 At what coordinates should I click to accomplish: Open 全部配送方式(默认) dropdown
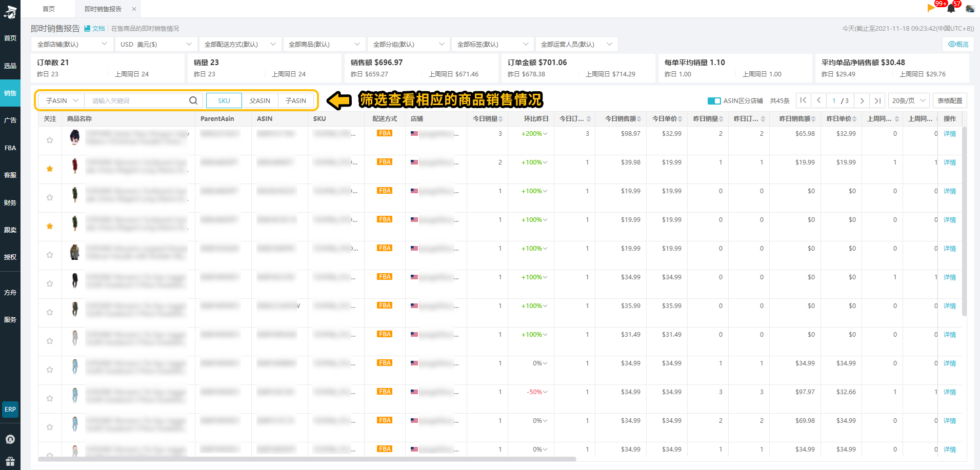[240, 44]
